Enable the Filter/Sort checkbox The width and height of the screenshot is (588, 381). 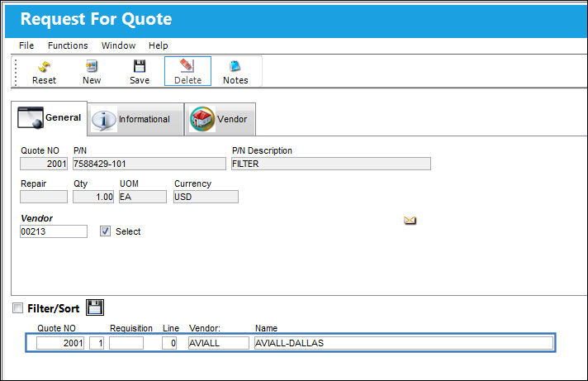point(17,308)
